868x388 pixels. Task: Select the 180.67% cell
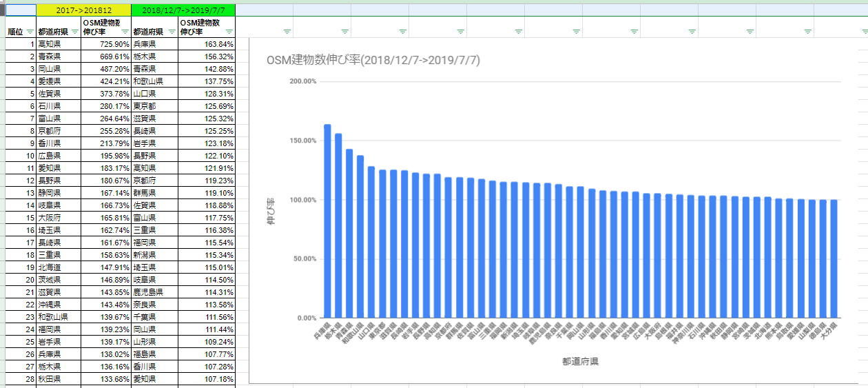click(x=106, y=181)
